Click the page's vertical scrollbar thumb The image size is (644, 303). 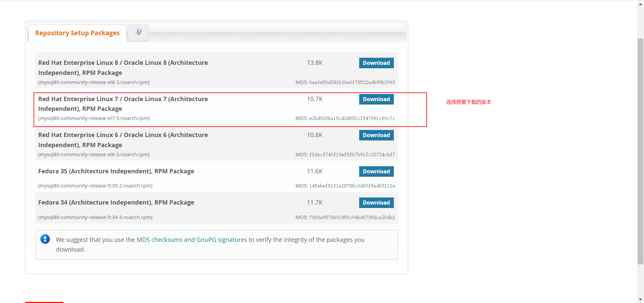pos(640,151)
